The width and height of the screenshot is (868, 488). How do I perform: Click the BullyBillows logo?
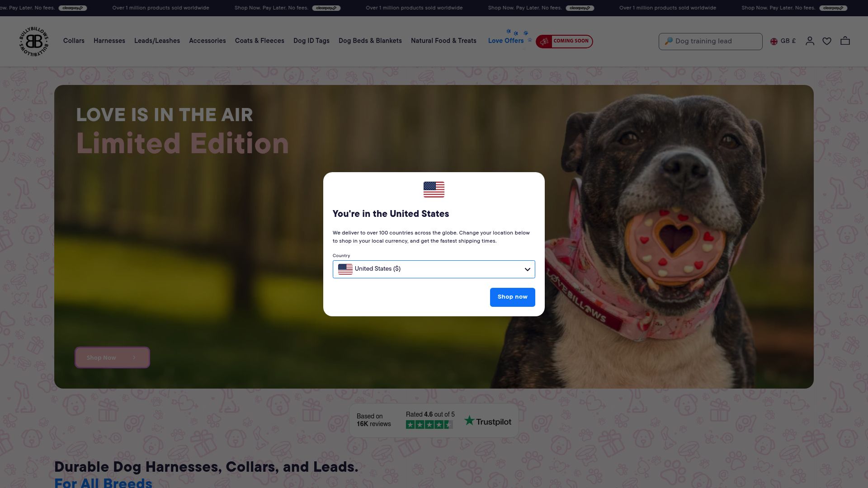coord(34,42)
